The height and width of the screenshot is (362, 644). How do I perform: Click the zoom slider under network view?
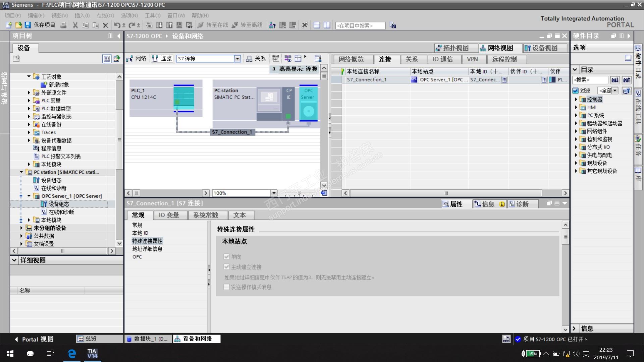pyautogui.click(x=299, y=193)
